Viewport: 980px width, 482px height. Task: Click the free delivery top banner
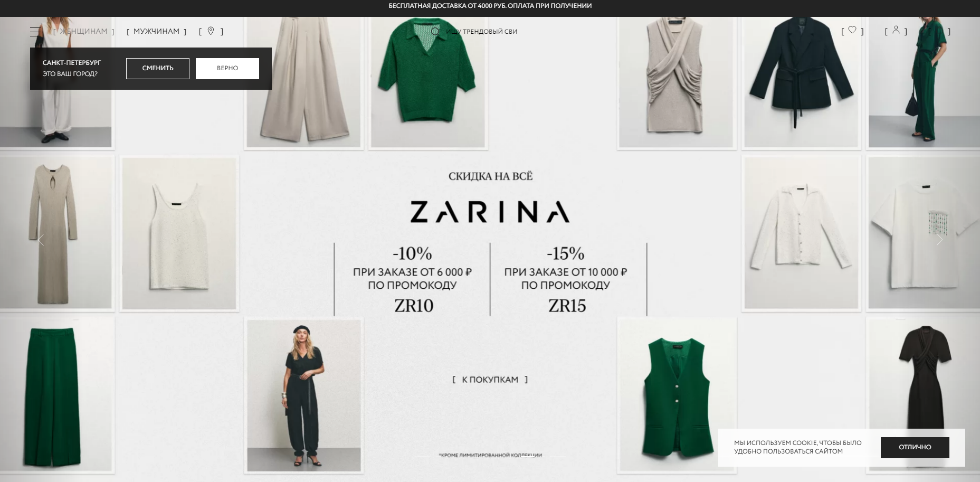pyautogui.click(x=490, y=6)
